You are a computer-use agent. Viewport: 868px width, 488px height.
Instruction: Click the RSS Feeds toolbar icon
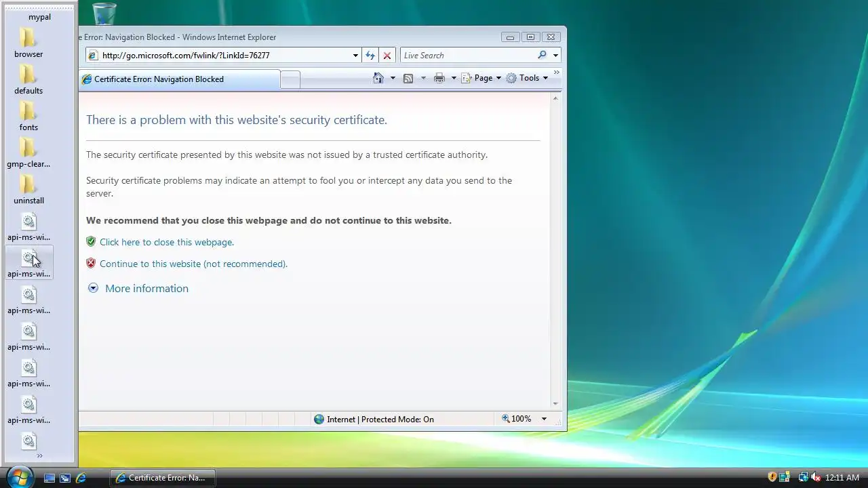coord(408,78)
